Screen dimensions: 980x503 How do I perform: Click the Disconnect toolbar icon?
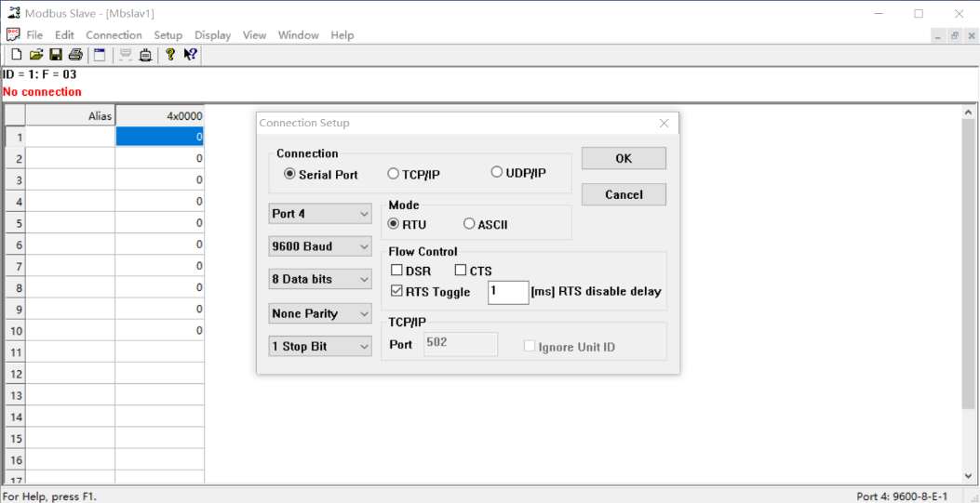pyautogui.click(x=145, y=55)
